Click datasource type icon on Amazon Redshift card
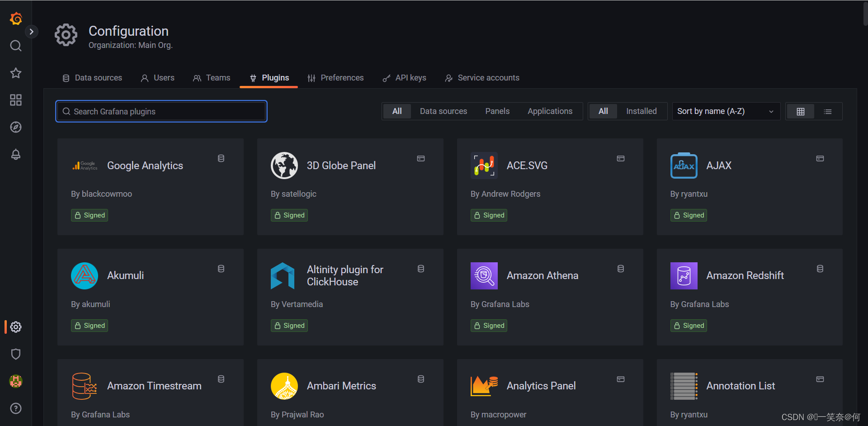The height and width of the screenshot is (426, 868). coord(820,269)
